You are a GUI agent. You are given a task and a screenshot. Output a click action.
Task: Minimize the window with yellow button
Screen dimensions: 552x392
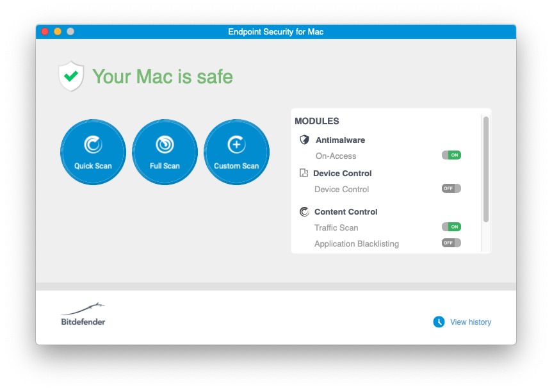[x=58, y=31]
